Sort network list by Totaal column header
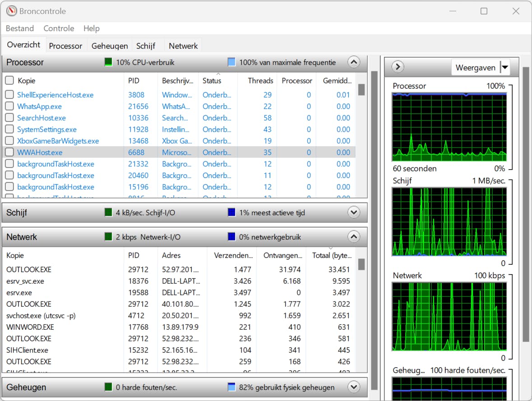This screenshot has width=532, height=401. 331,255
